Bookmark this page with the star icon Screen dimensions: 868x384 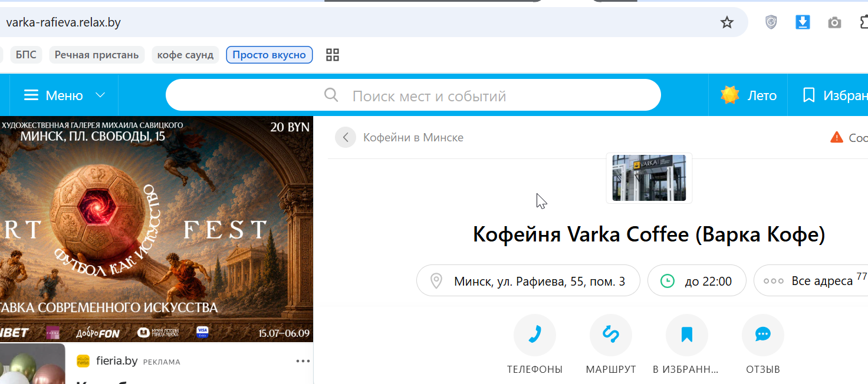click(x=727, y=23)
